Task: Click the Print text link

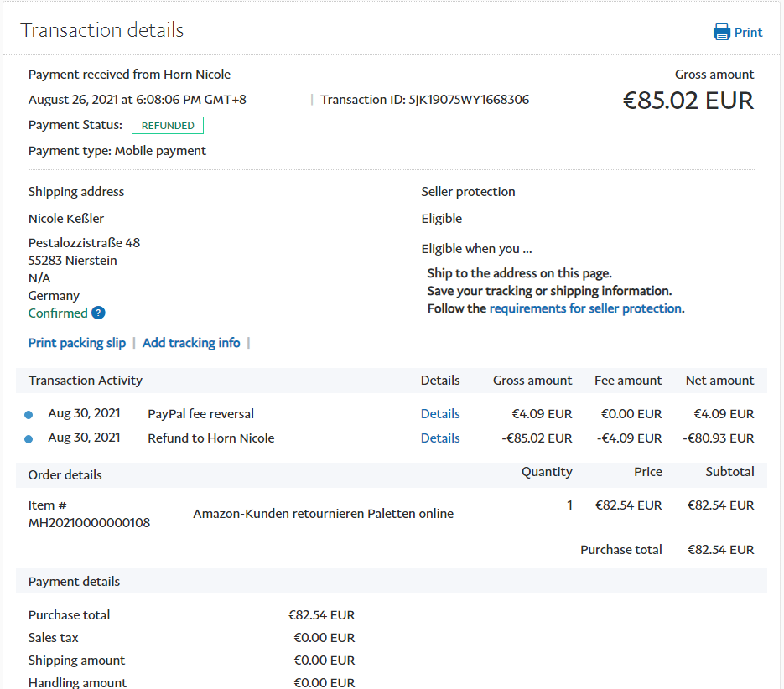Action: (x=748, y=33)
